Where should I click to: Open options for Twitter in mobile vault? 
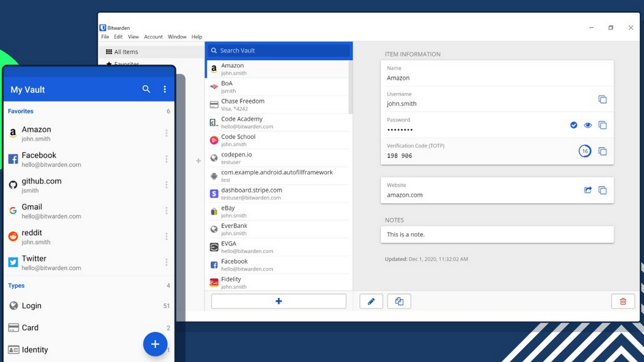click(x=166, y=262)
